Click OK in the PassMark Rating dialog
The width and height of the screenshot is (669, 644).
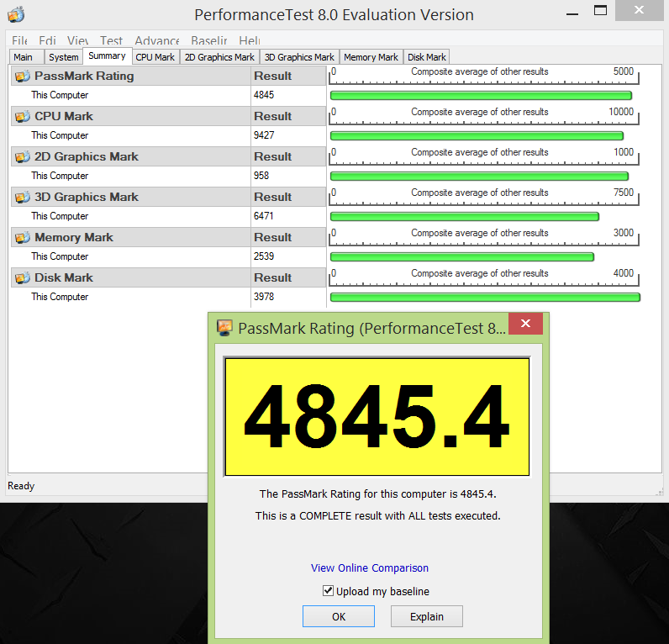339,616
